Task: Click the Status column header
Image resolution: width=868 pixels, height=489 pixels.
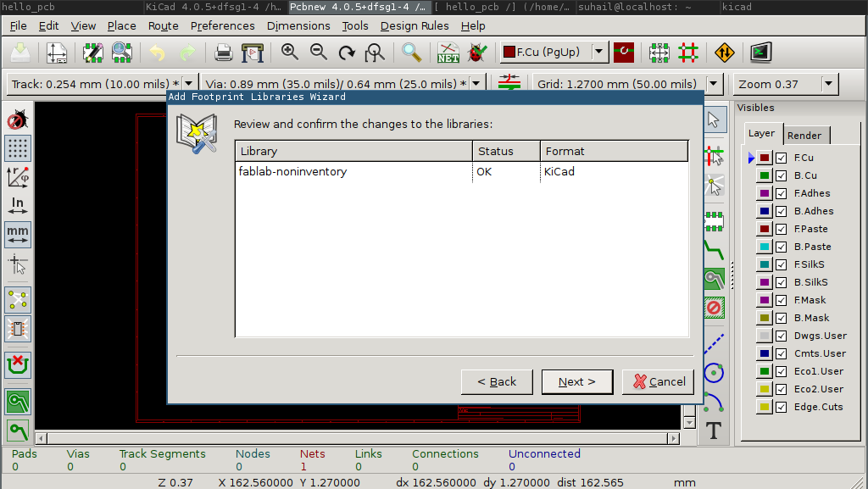Action: 507,151
